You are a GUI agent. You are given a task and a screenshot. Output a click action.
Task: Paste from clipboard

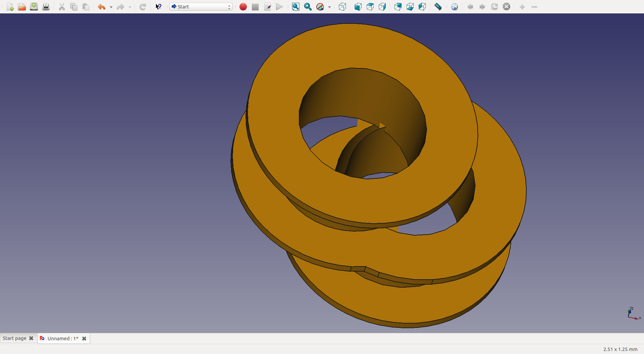[x=86, y=7]
